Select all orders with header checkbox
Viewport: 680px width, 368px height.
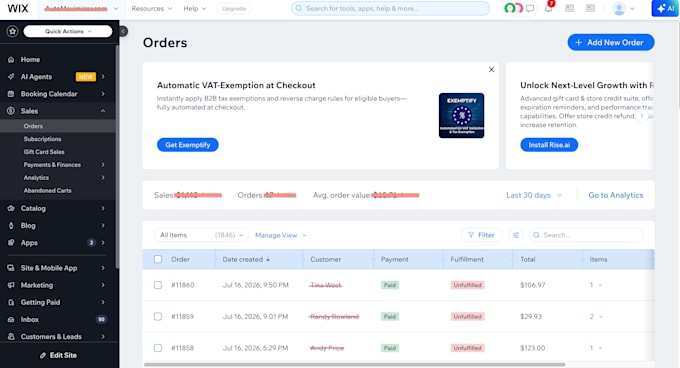158,259
